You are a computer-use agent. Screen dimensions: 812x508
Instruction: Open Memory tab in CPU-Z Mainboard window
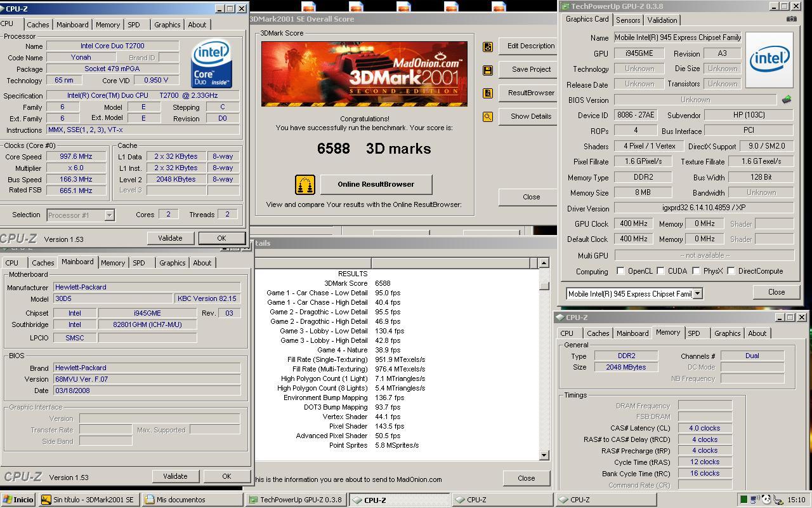click(x=113, y=263)
